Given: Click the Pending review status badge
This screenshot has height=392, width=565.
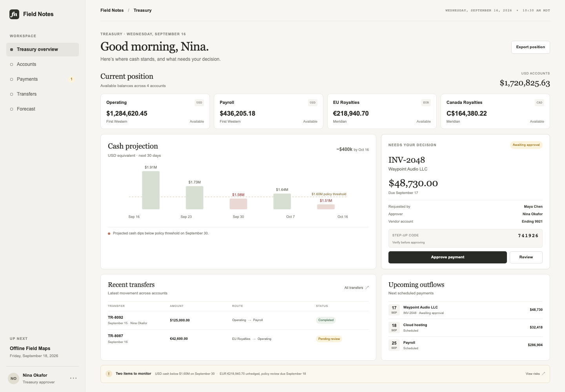Looking at the screenshot, I should (x=329, y=339).
